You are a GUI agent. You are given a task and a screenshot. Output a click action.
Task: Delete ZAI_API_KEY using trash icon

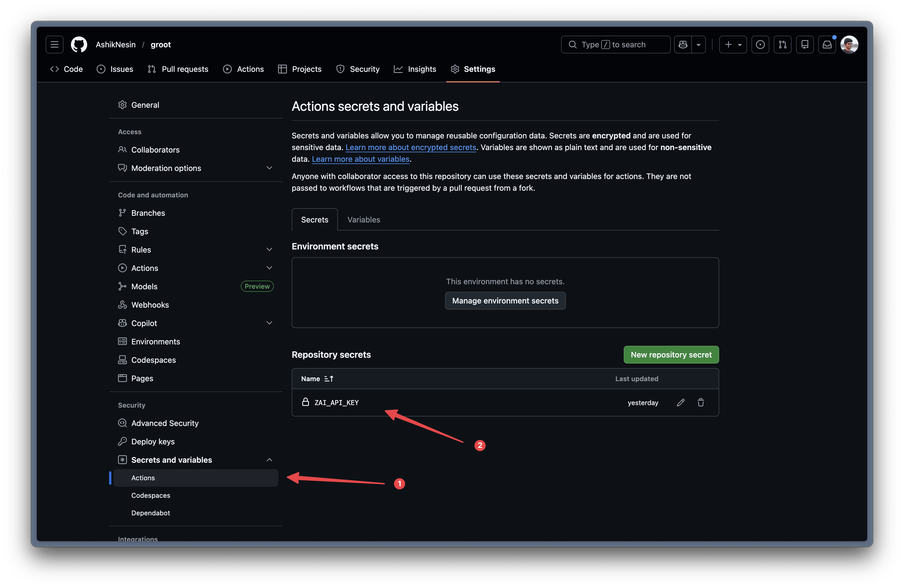[x=701, y=403]
